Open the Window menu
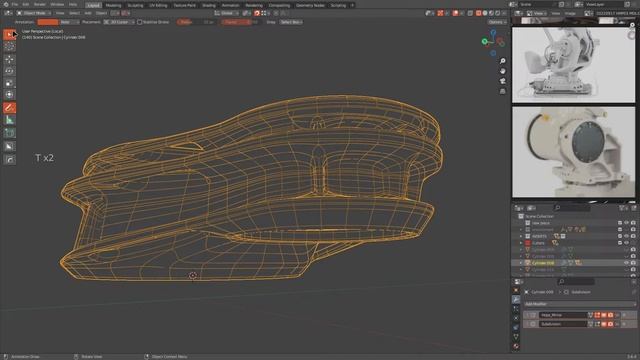 click(57, 4)
